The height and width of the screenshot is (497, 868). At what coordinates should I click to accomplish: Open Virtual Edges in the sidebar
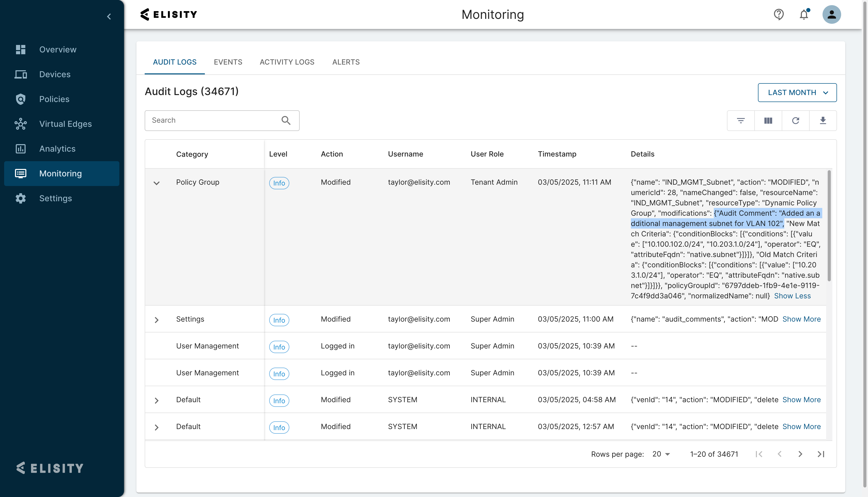(65, 124)
